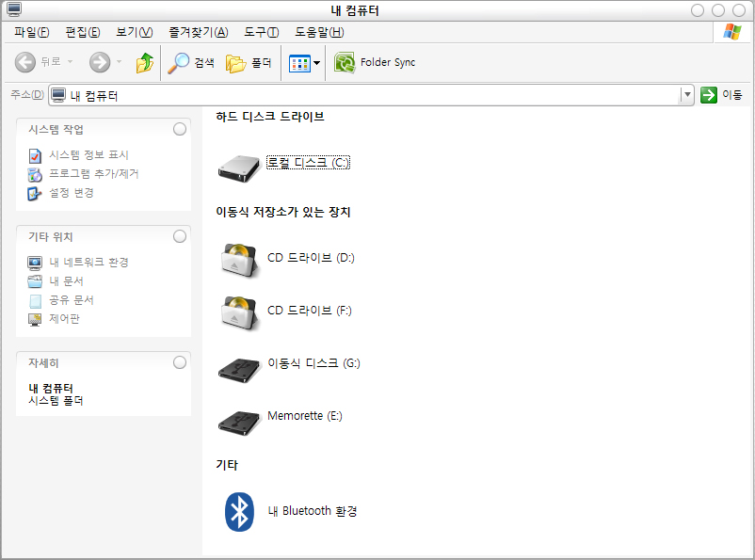Open the 뒤로 back history dropdown

(x=71, y=61)
